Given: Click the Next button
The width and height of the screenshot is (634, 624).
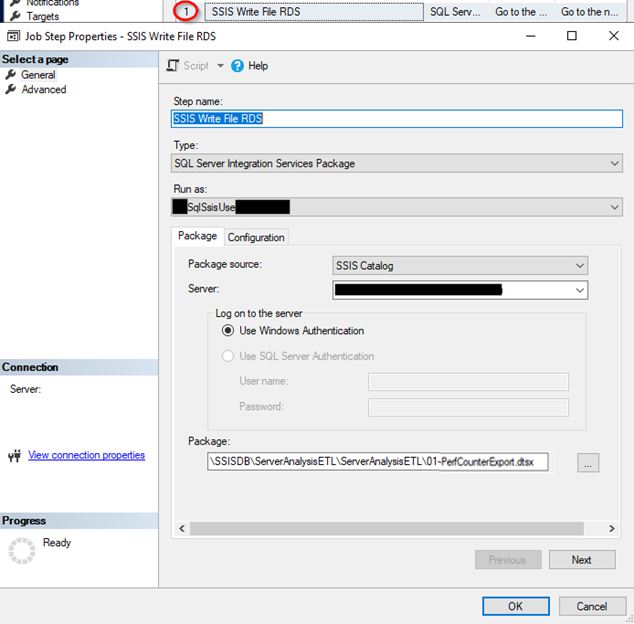Looking at the screenshot, I should (582, 560).
